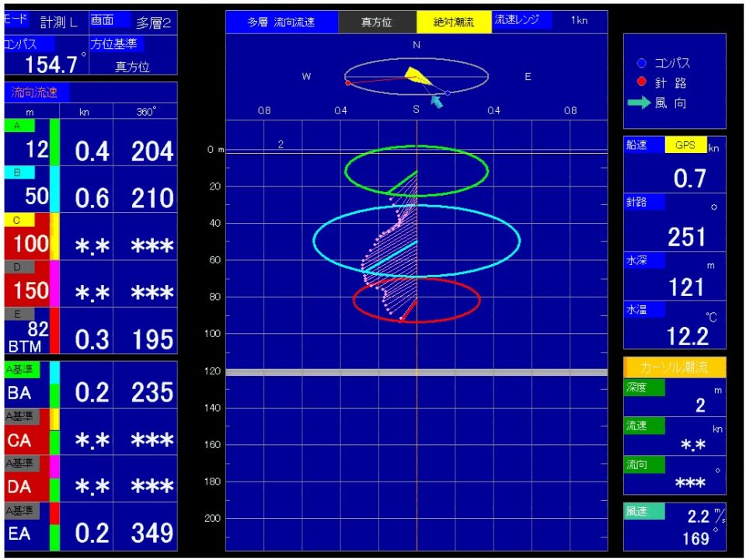This screenshot has height=560, width=746.
Task: Click cursor 深度 value 2
Action: (x=700, y=405)
